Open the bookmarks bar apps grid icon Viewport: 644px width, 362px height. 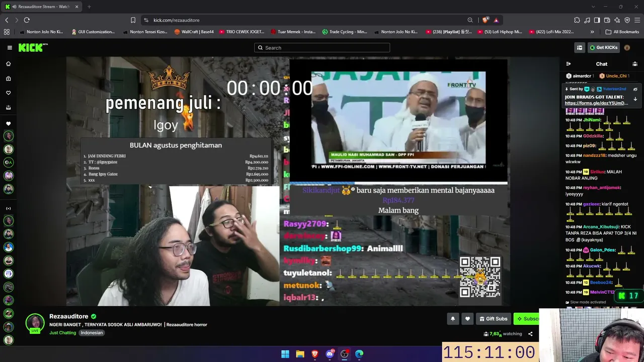pos(7,32)
